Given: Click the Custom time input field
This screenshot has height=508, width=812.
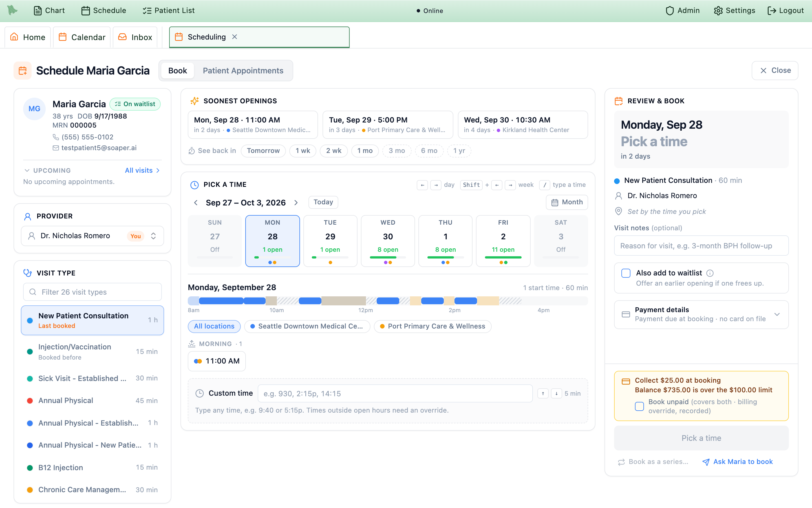Looking at the screenshot, I should coord(395,393).
